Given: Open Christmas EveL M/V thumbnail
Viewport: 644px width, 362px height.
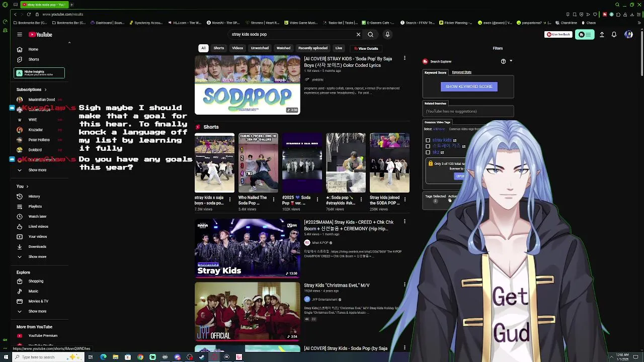Looking at the screenshot, I should pyautogui.click(x=248, y=311).
